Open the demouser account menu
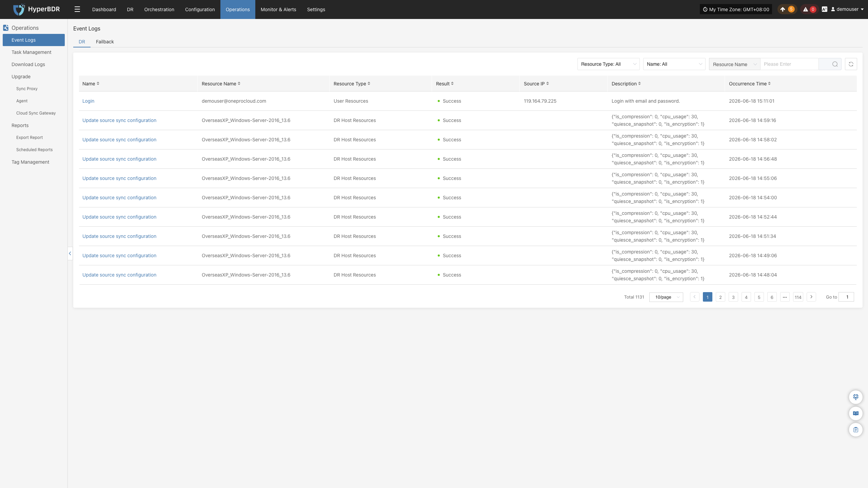 pyautogui.click(x=847, y=9)
